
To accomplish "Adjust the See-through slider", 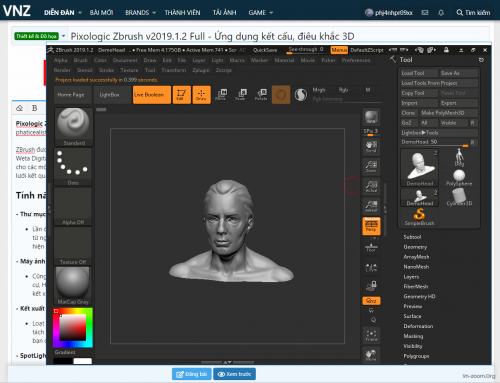I will (x=306, y=50).
